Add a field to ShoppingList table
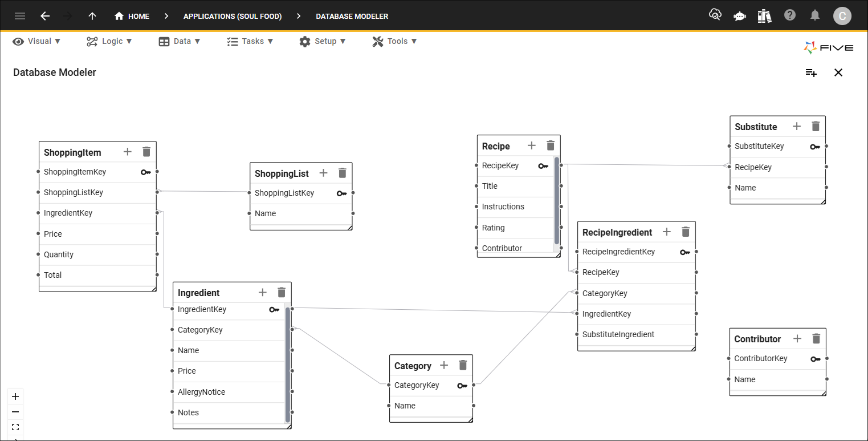This screenshot has width=868, height=441. click(x=323, y=173)
